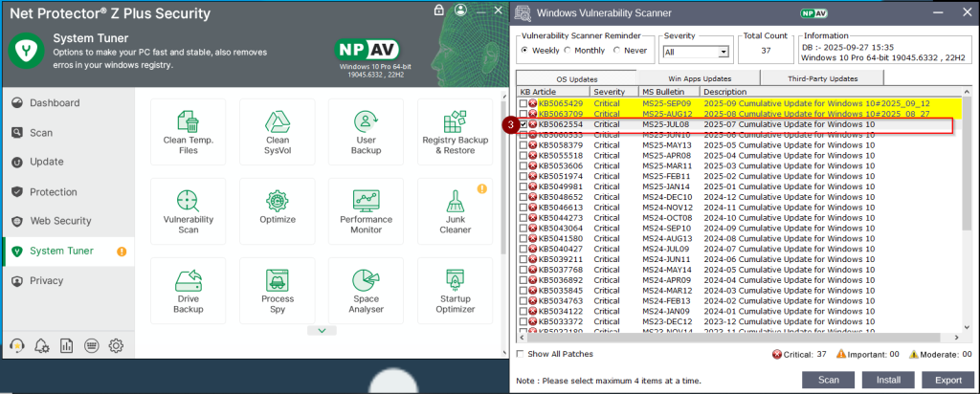Screen dimensions: 980x394
Task: Click the Install button
Action: pyautogui.click(x=880, y=380)
